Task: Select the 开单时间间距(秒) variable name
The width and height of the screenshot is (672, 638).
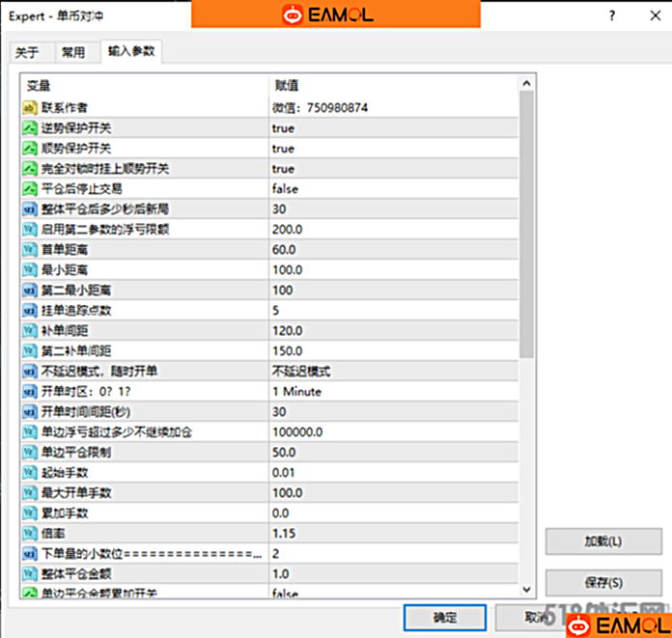Action: (86, 412)
